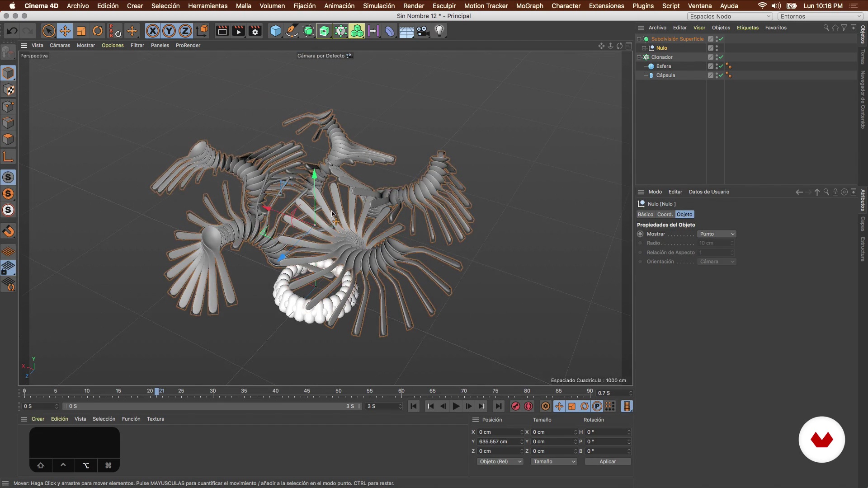868x488 pixels.
Task: Add a Cube primitive object
Action: (275, 31)
